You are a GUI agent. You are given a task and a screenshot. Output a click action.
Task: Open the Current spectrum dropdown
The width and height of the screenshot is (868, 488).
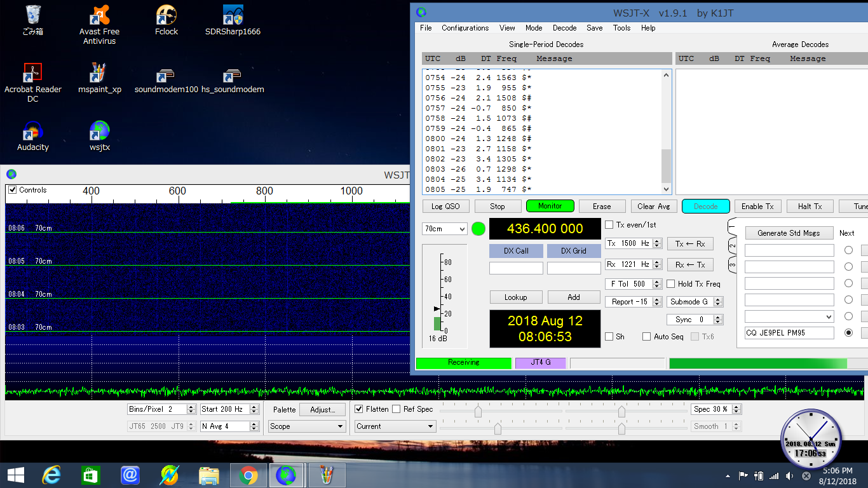point(395,426)
